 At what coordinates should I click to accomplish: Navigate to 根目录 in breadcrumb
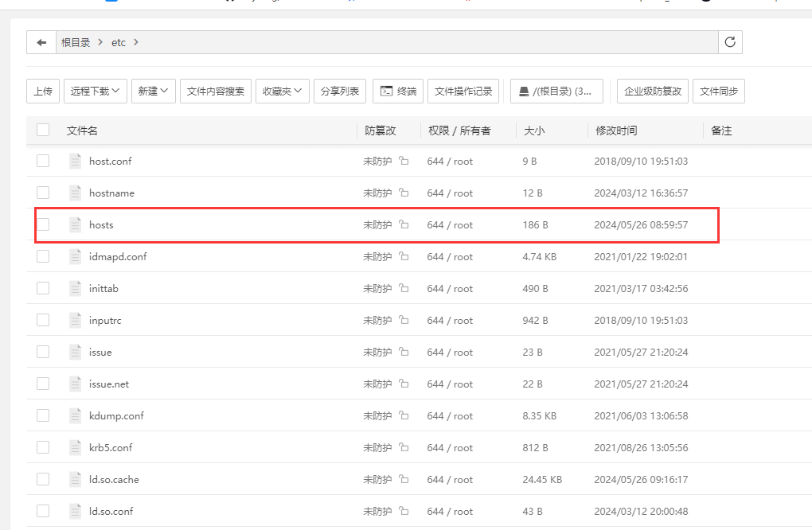pos(76,42)
